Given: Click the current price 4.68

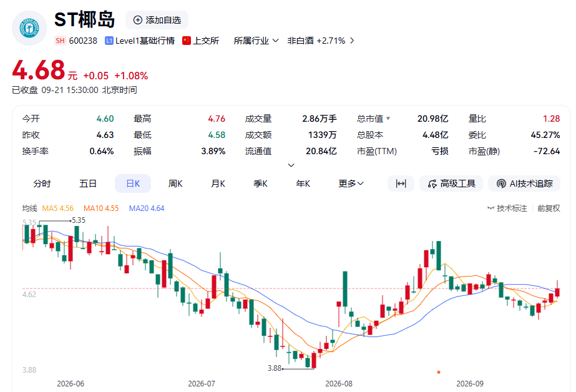Looking at the screenshot, I should pyautogui.click(x=39, y=70).
